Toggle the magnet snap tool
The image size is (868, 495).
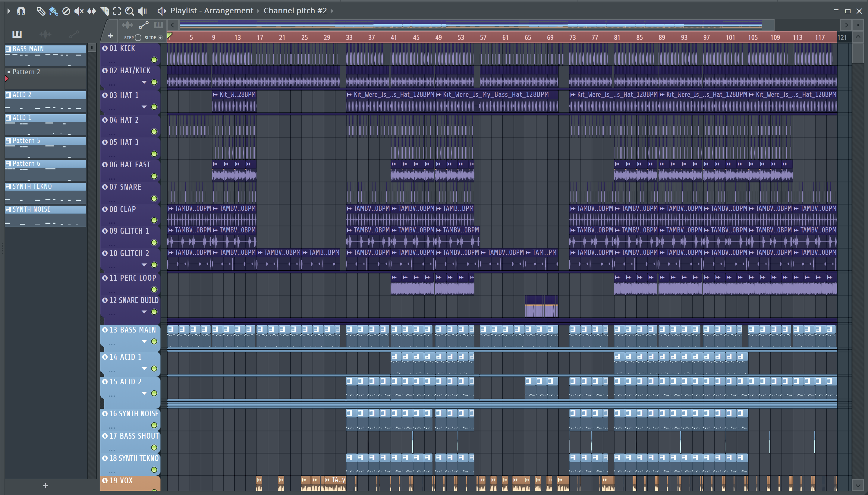(x=21, y=11)
